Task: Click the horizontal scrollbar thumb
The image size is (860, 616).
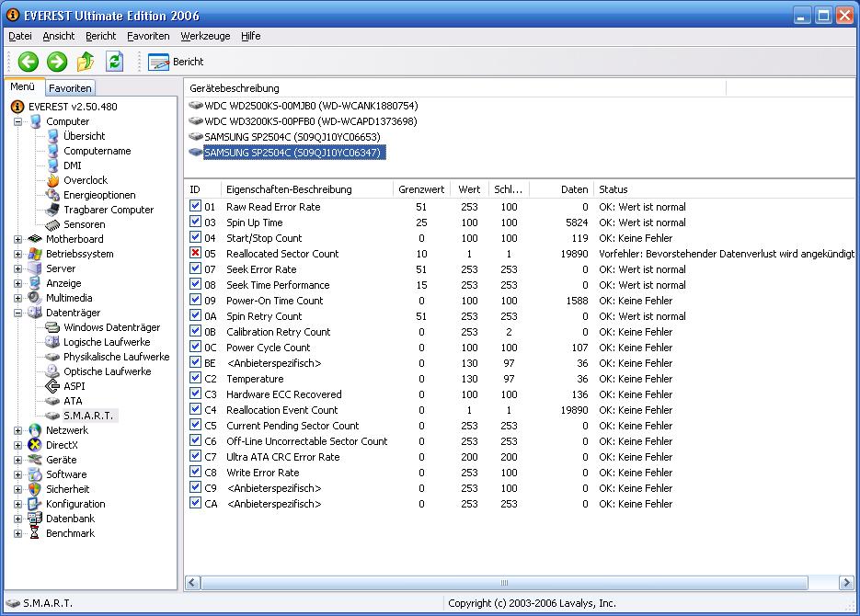Action: coord(504,583)
